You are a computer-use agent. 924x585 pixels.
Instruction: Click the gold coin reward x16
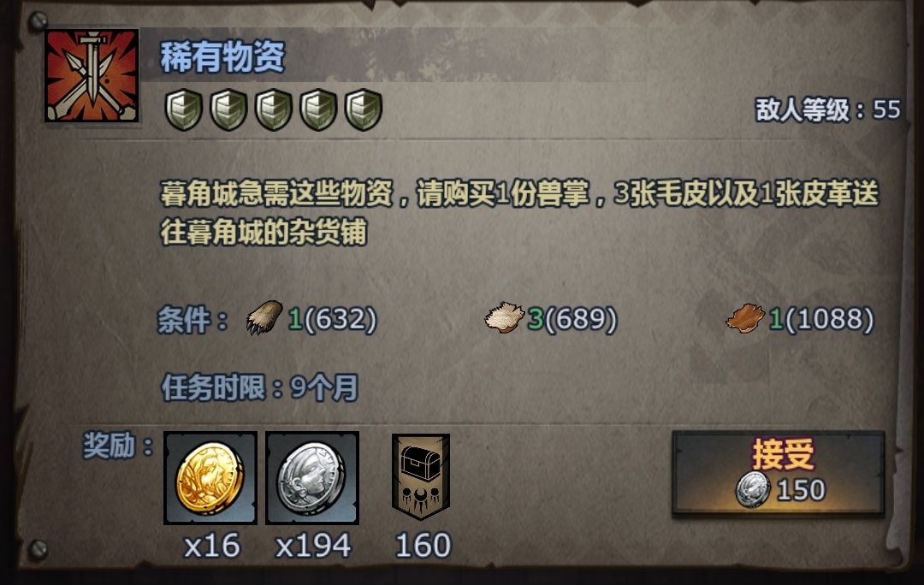(210, 478)
